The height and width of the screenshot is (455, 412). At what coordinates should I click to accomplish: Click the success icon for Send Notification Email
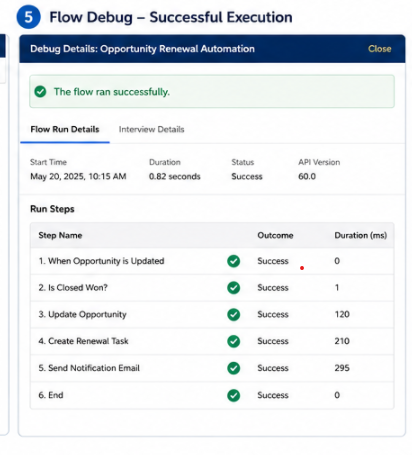click(x=233, y=368)
